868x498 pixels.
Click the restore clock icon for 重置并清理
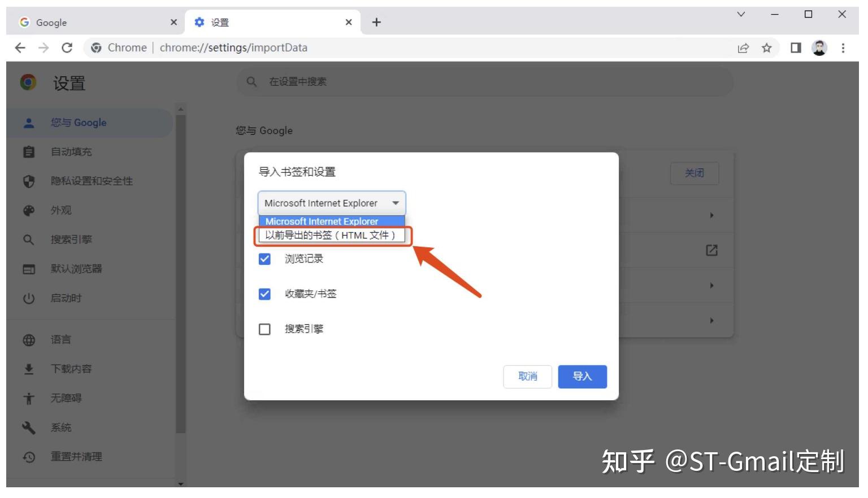click(29, 457)
